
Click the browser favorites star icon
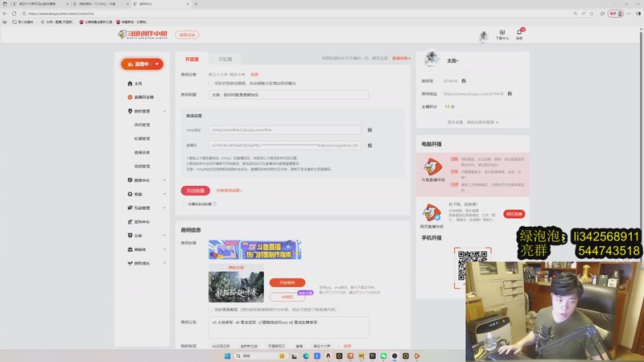pos(592,14)
